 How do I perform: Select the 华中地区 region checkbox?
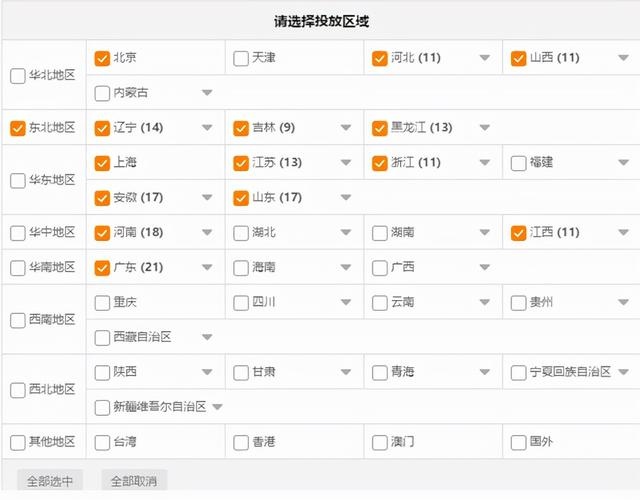[x=18, y=233]
